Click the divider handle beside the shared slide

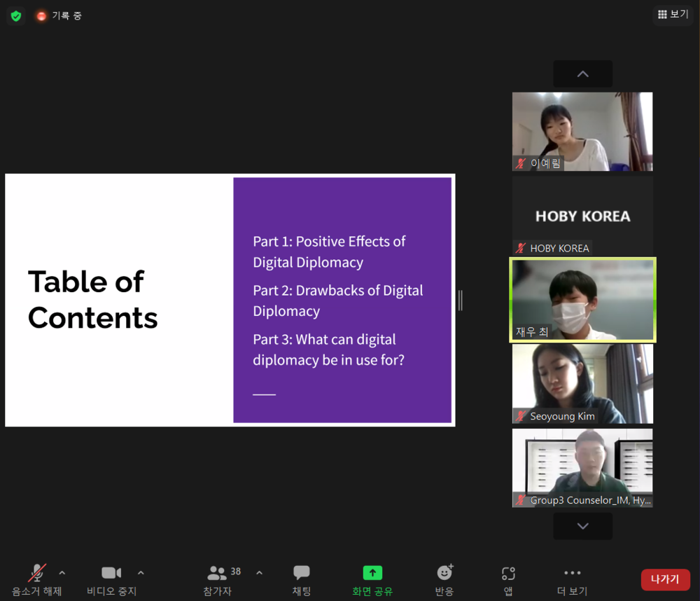tap(461, 300)
